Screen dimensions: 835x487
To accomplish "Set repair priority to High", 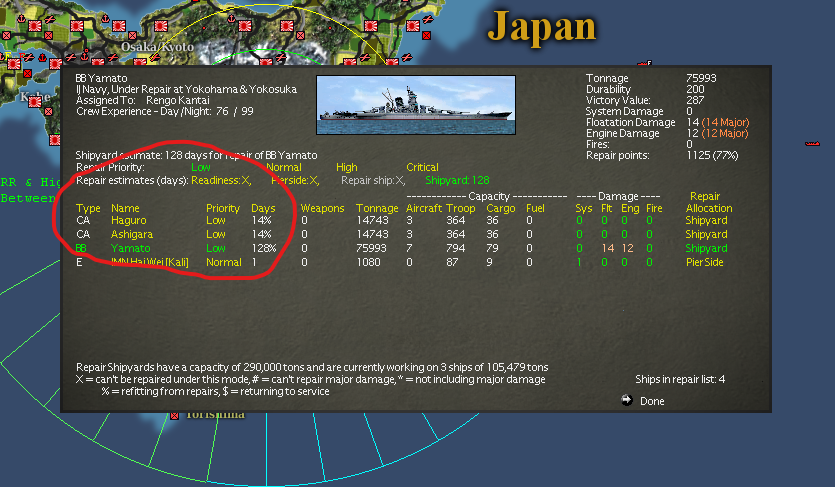I will [347, 167].
